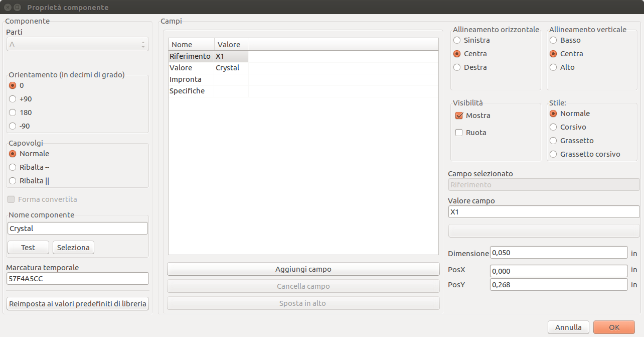Viewport: 644px width, 337px height.
Task: Confirm the dialog with OK
Action: coord(614,327)
